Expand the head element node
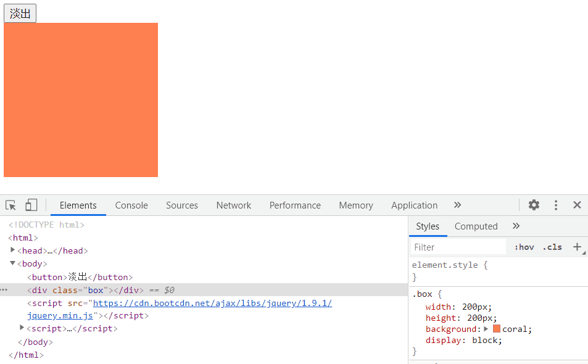Viewport: 588px width, 364px height. (13, 250)
